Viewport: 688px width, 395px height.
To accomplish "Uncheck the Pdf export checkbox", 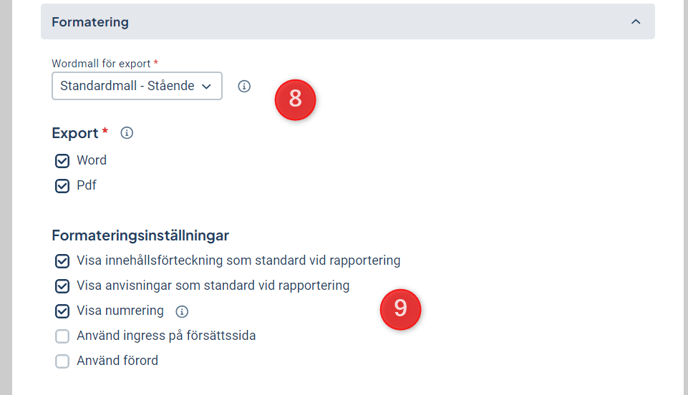I will tap(62, 186).
